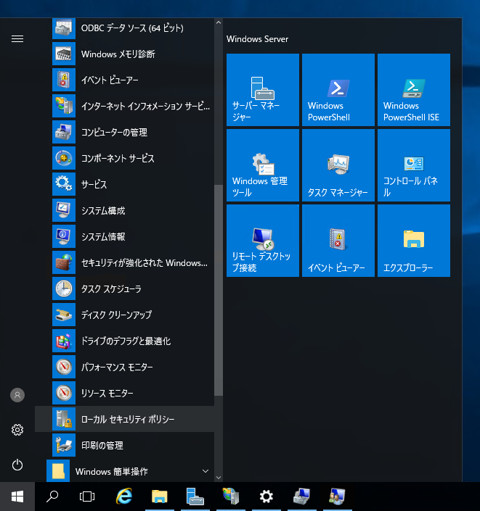This screenshot has width=480, height=511.
Task: Select 印刷の管理 text label
Action: point(102,446)
